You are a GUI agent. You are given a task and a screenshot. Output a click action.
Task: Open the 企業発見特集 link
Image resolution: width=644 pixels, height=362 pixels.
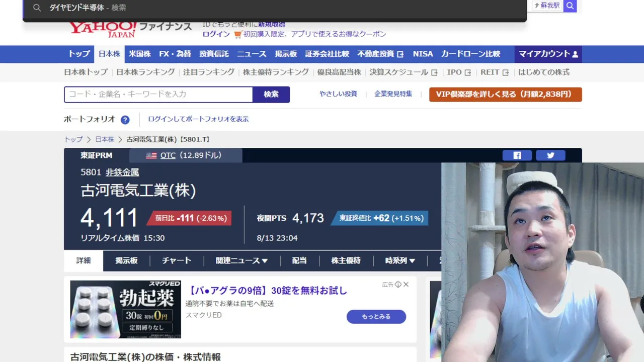(x=393, y=94)
